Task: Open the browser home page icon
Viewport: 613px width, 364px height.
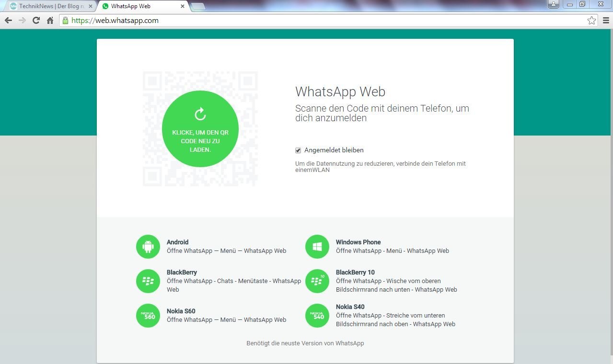Action: click(50, 21)
